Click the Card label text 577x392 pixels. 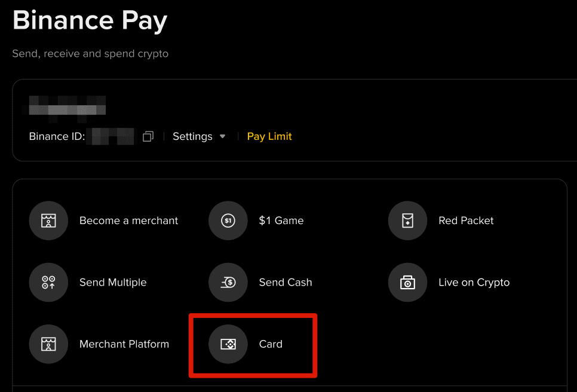pyautogui.click(x=271, y=344)
